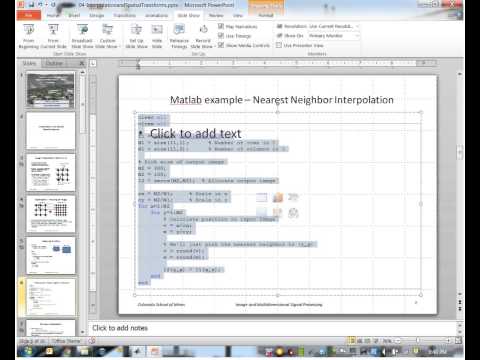480x360 pixels.
Task: Start slide show From Beginning
Action: coord(29,36)
